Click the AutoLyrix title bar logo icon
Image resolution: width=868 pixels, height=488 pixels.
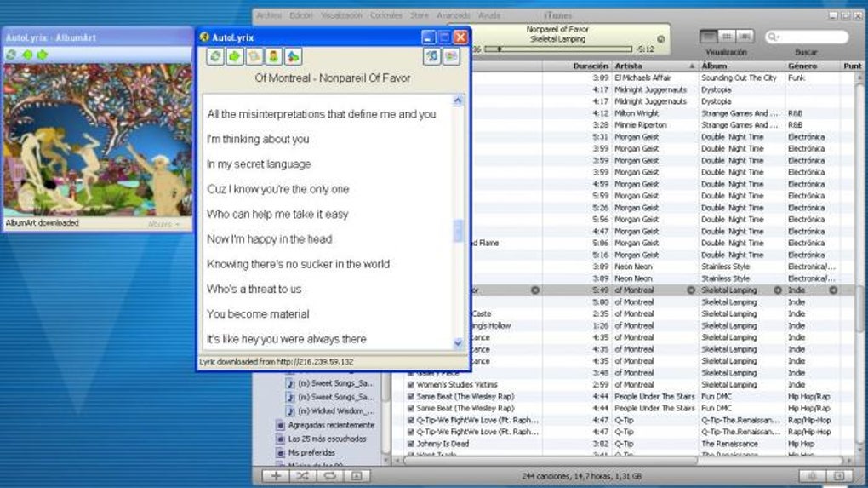click(204, 37)
